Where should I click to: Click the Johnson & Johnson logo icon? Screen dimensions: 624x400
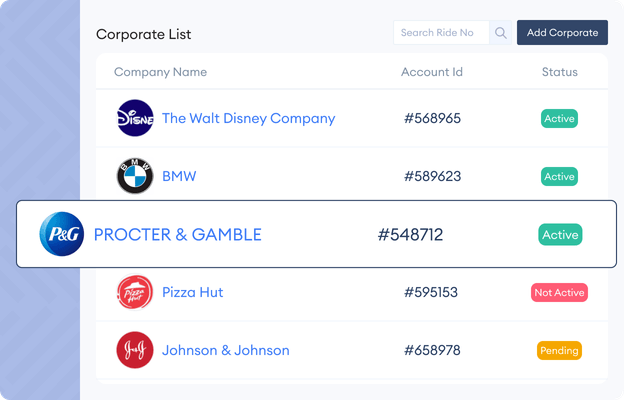pyautogui.click(x=135, y=350)
